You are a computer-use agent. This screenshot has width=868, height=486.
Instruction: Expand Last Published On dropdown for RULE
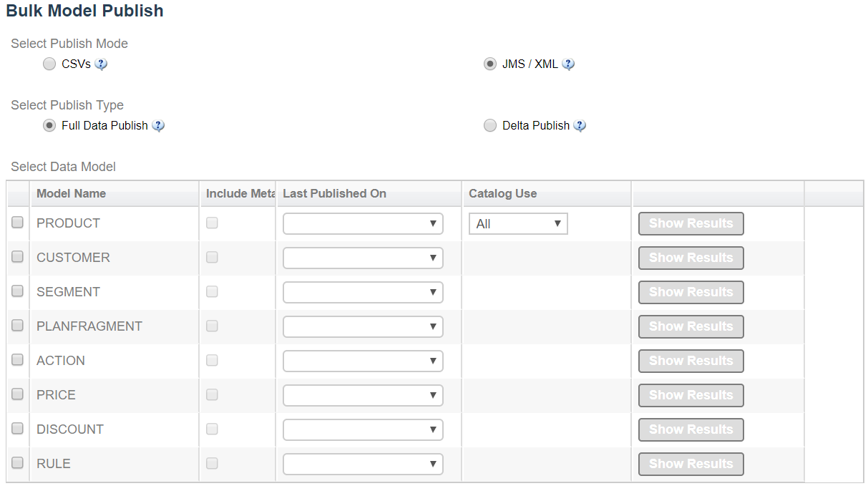pos(363,464)
